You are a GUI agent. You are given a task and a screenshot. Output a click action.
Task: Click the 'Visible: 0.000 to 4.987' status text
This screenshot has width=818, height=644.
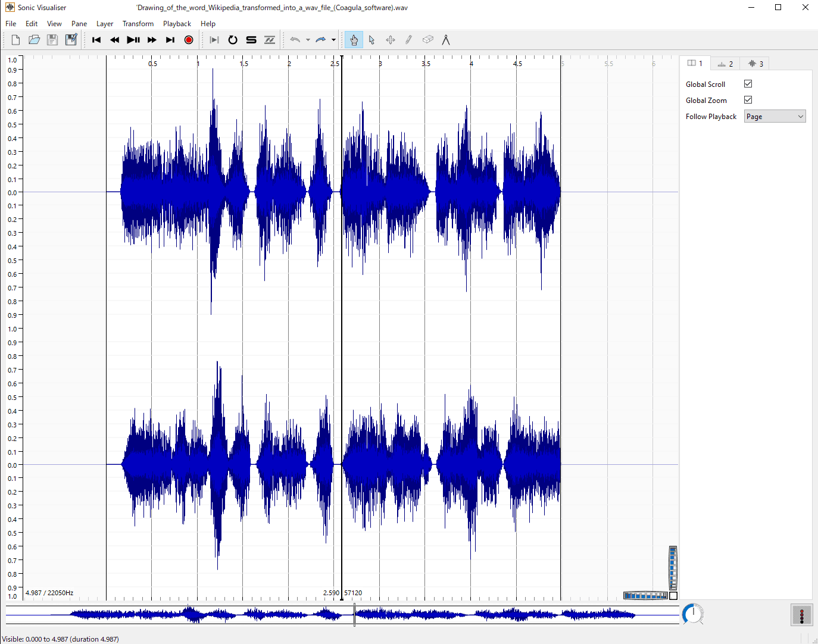click(60, 639)
